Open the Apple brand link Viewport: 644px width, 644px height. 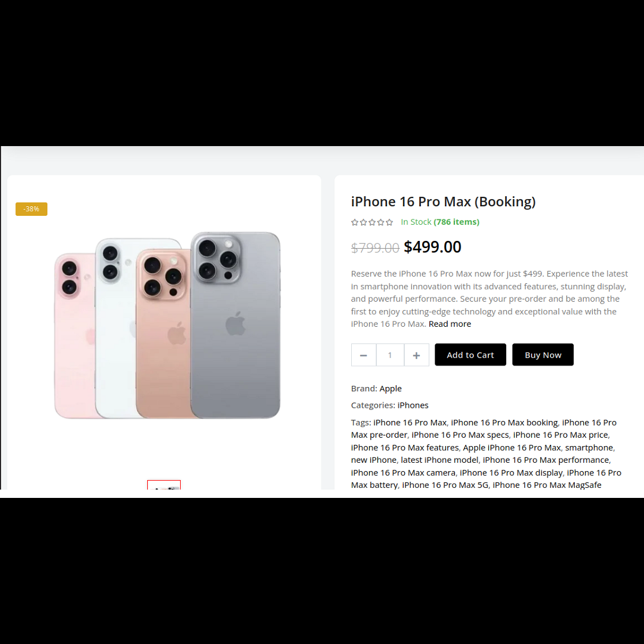(x=390, y=389)
